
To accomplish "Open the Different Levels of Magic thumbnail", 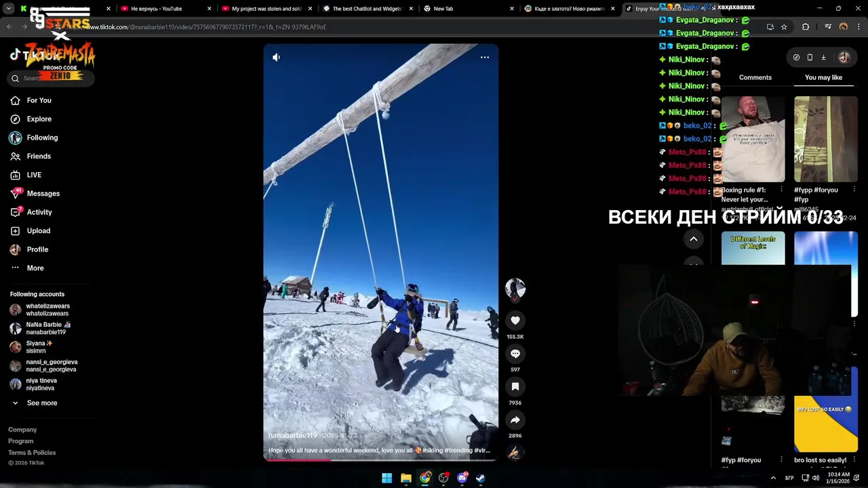I will (x=753, y=248).
